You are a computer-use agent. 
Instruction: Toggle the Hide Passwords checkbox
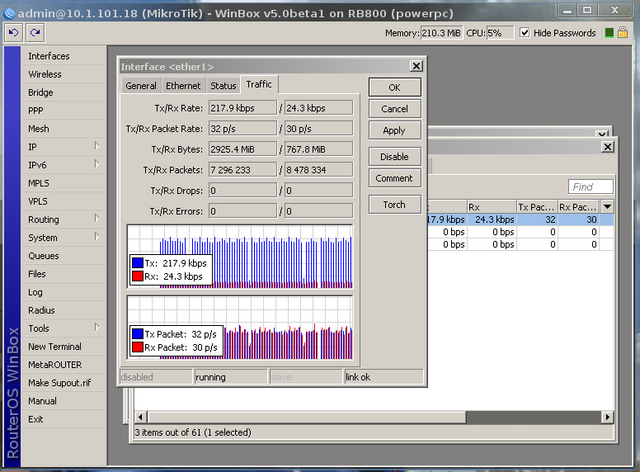click(x=524, y=33)
